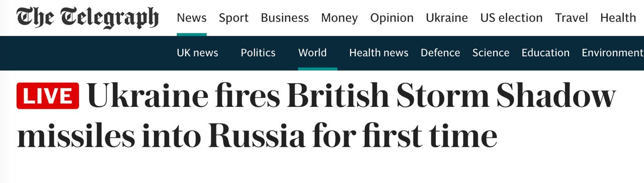Viewport: 644px width, 183px height.
Task: Open the US election section
Action: tap(511, 18)
